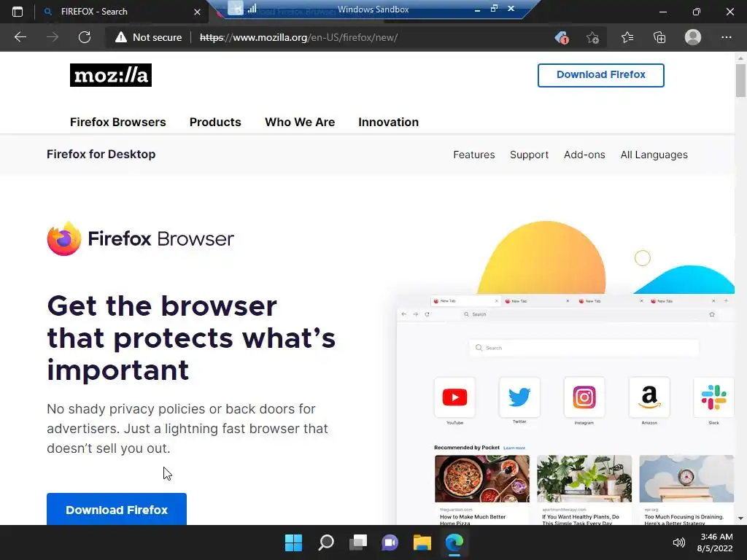The width and height of the screenshot is (747, 560).
Task: Click the Instagram tile in preview
Action: 584,397
